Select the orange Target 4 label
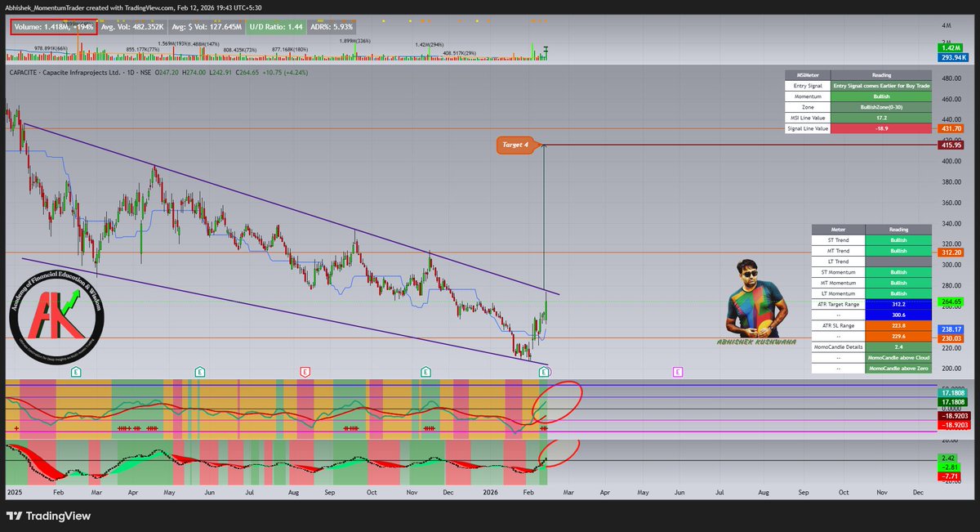This screenshot has height=532, width=980. [x=515, y=145]
